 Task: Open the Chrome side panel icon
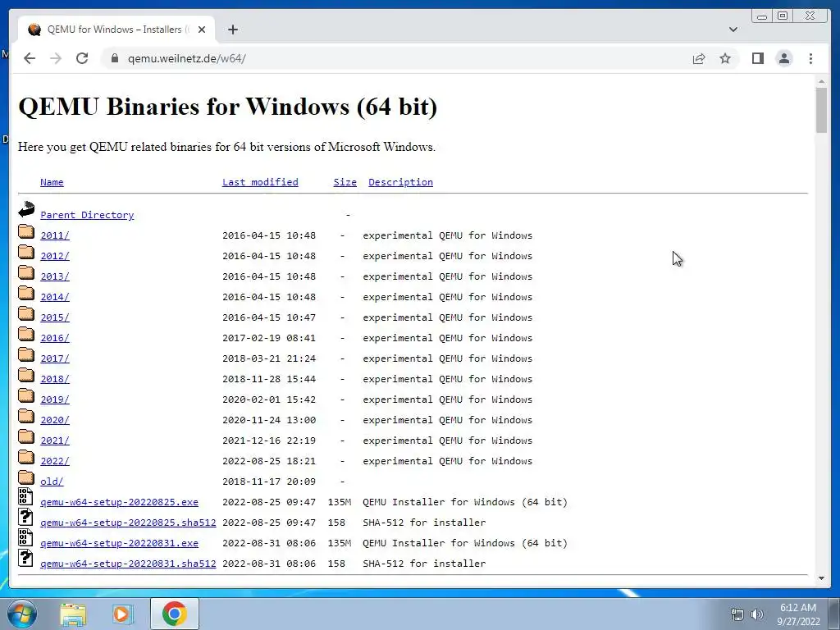pos(757,58)
